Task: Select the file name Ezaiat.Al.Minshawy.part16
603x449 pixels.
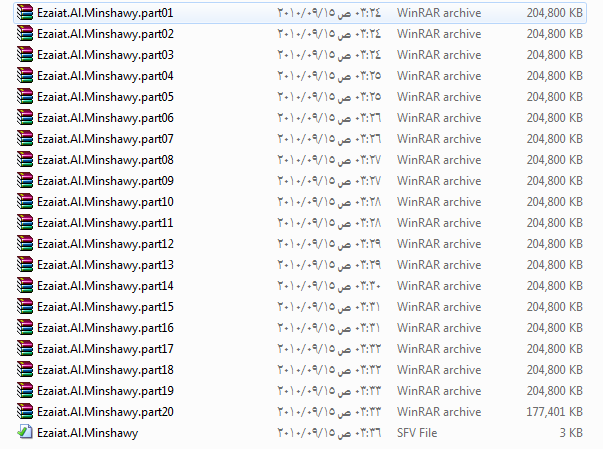Action: (105, 328)
